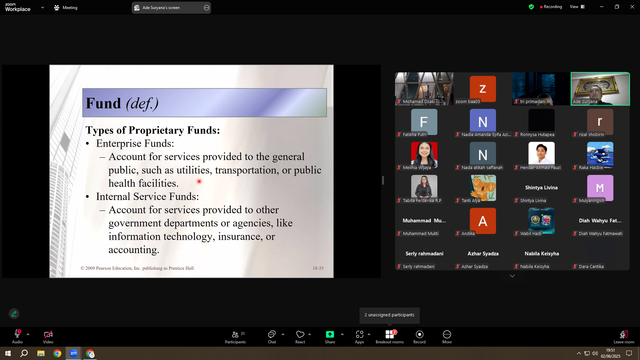The image size is (640, 360).
Task: Select Ade Suryana's highlighted video tile
Action: (600, 89)
